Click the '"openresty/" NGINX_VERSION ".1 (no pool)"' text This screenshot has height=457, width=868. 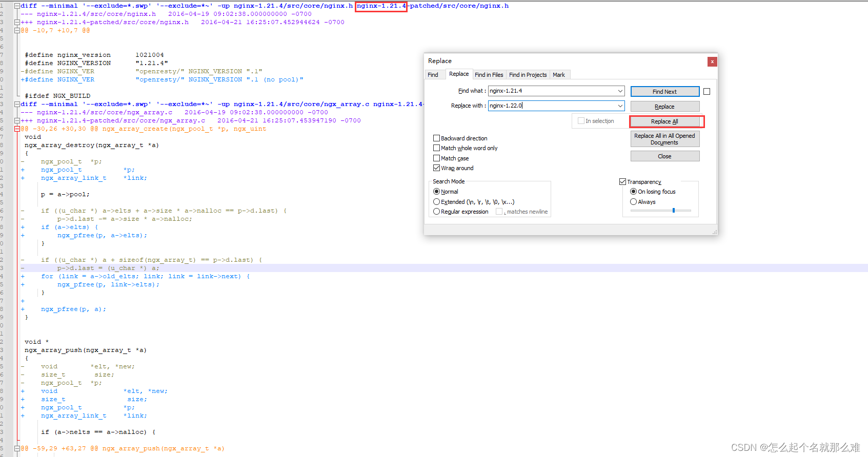(x=219, y=79)
